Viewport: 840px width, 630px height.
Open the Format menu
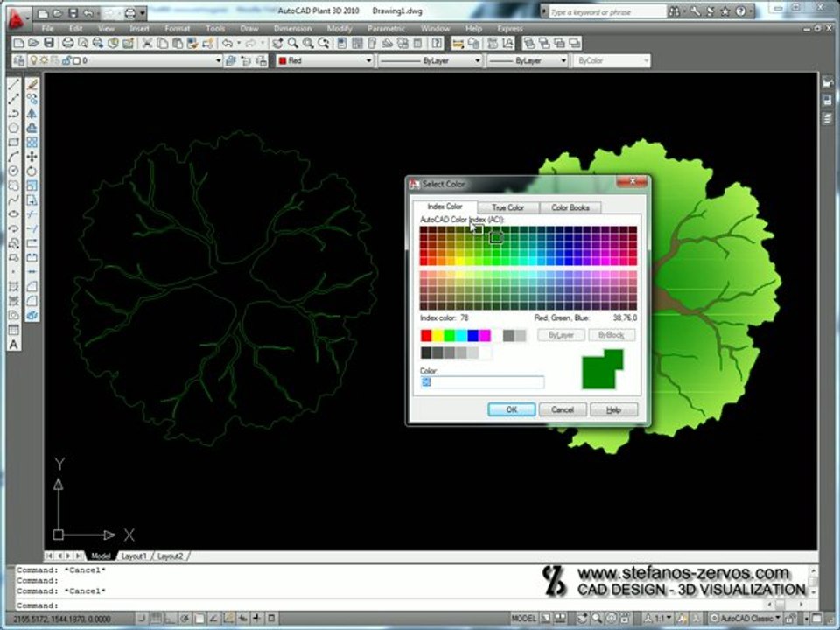[178, 28]
